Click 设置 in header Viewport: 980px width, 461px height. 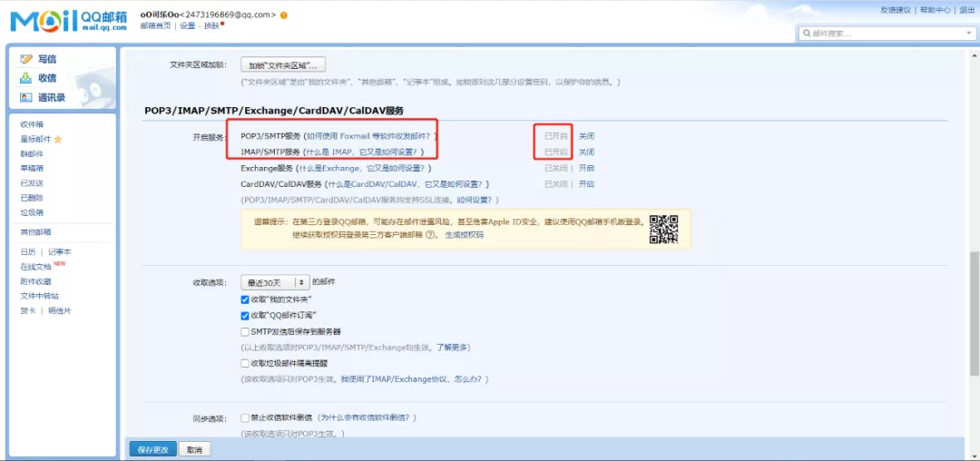188,25
